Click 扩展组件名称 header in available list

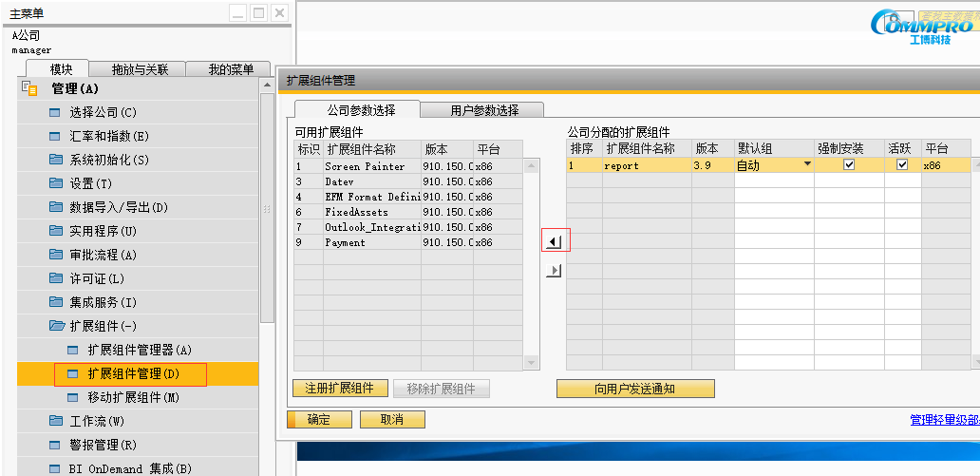[x=372, y=149]
